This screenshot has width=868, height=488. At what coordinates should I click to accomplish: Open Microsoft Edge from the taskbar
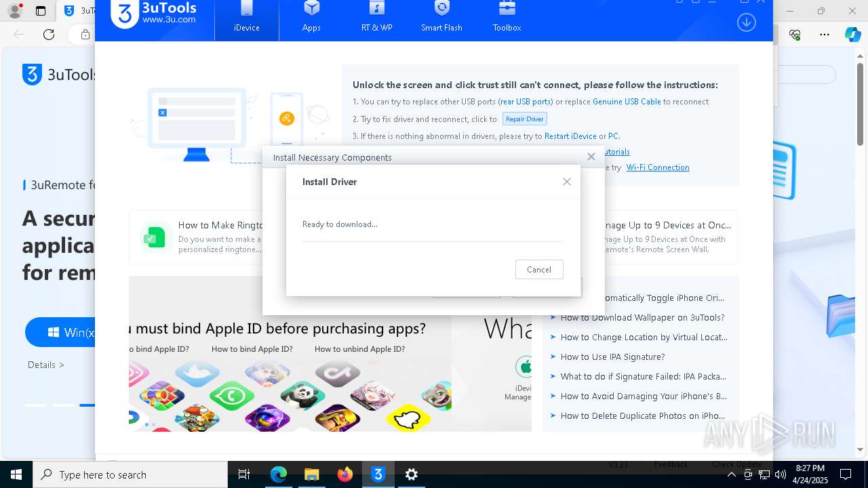coord(279,474)
